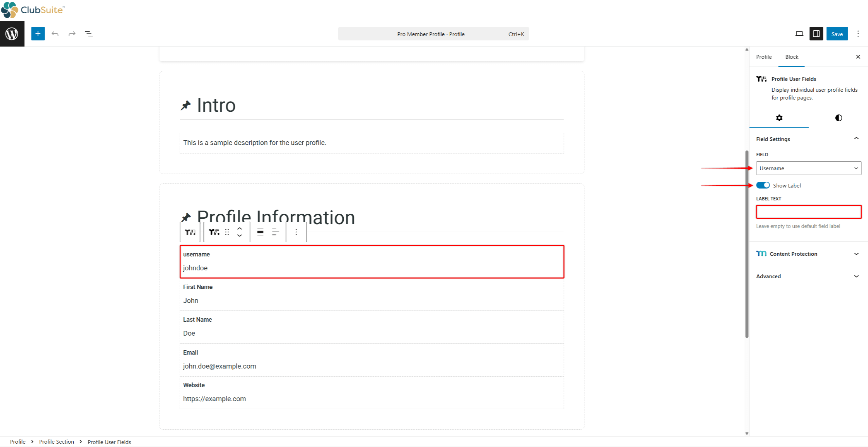Open the block inserter plus button
This screenshot has width=868, height=447.
(x=38, y=34)
